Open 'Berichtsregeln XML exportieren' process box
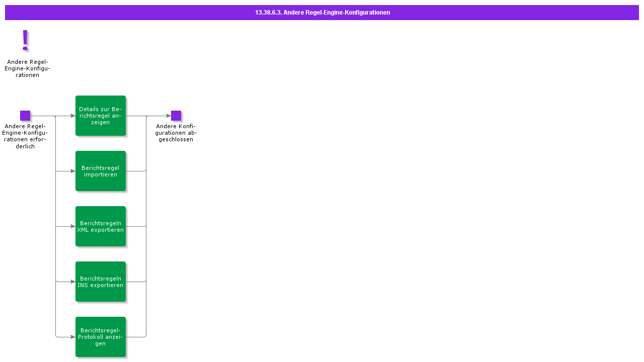Viewport: 644px width, 362px height. pyautogui.click(x=101, y=226)
